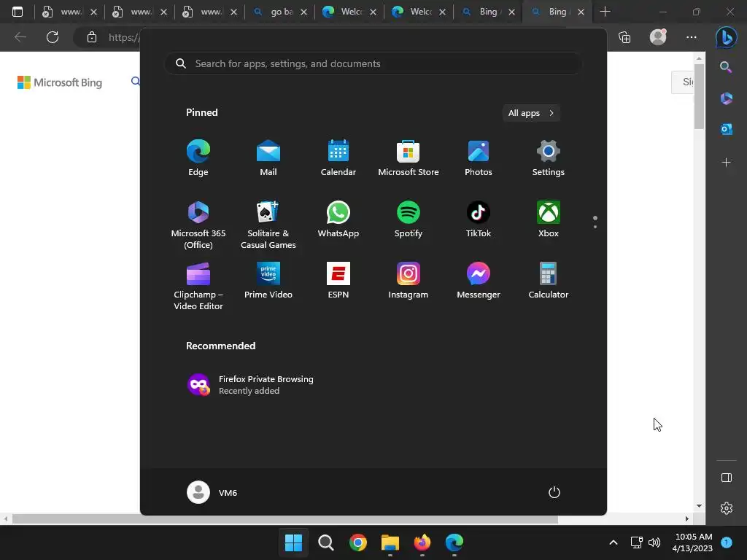Open the clock showing 10:05 AM
Viewport: 747px width, 560px height.
[693, 542]
